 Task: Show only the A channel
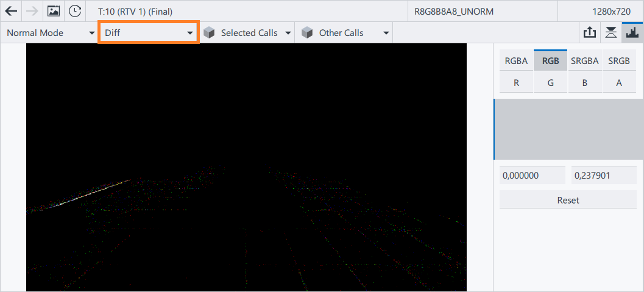tap(619, 82)
